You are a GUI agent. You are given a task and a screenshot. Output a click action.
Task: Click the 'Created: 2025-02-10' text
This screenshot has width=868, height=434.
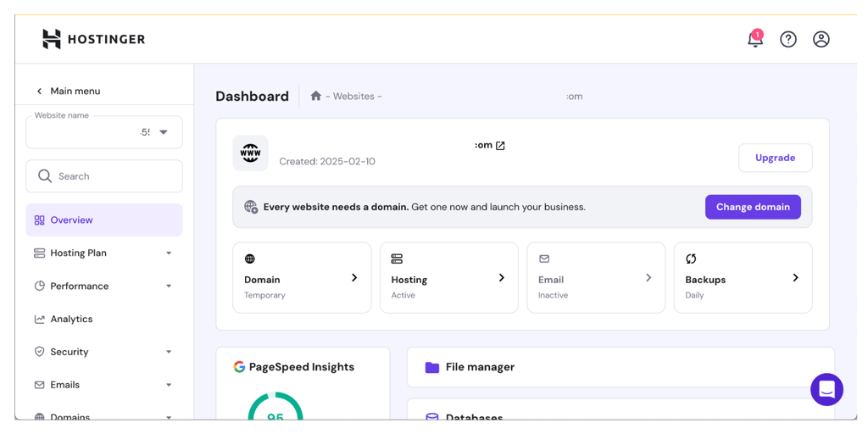[x=327, y=162]
